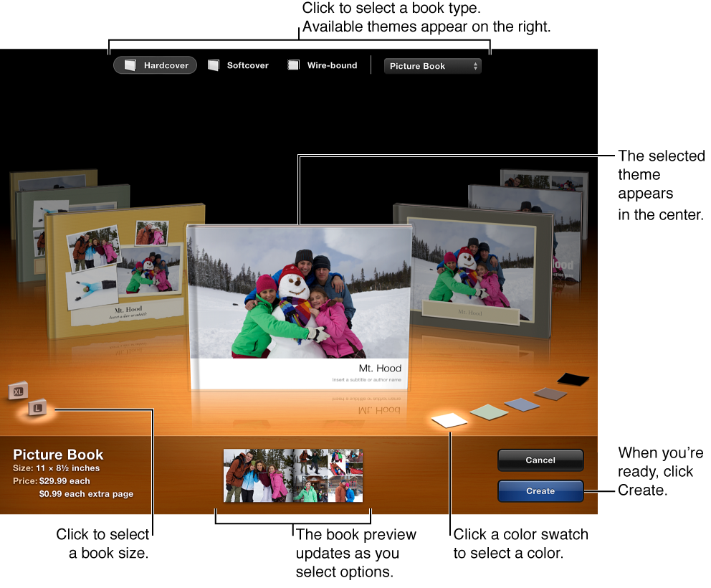
Task: Click the Wire-bound binding icon
Action: click(x=293, y=65)
